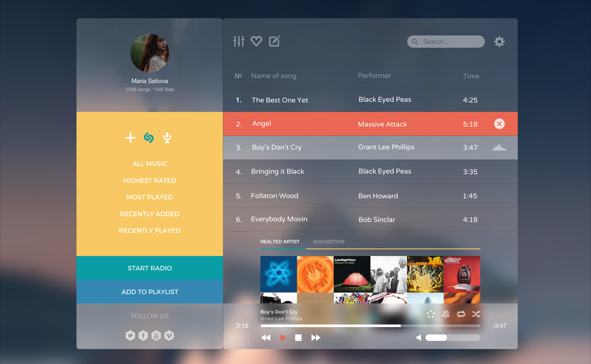Click the edit pencil icon

[x=275, y=41]
